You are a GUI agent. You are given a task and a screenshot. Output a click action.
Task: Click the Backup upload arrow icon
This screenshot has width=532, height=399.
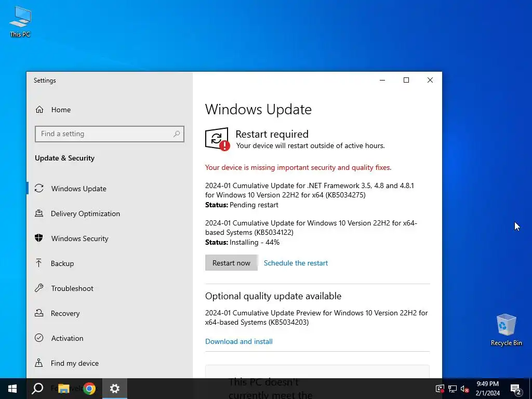[x=38, y=263]
